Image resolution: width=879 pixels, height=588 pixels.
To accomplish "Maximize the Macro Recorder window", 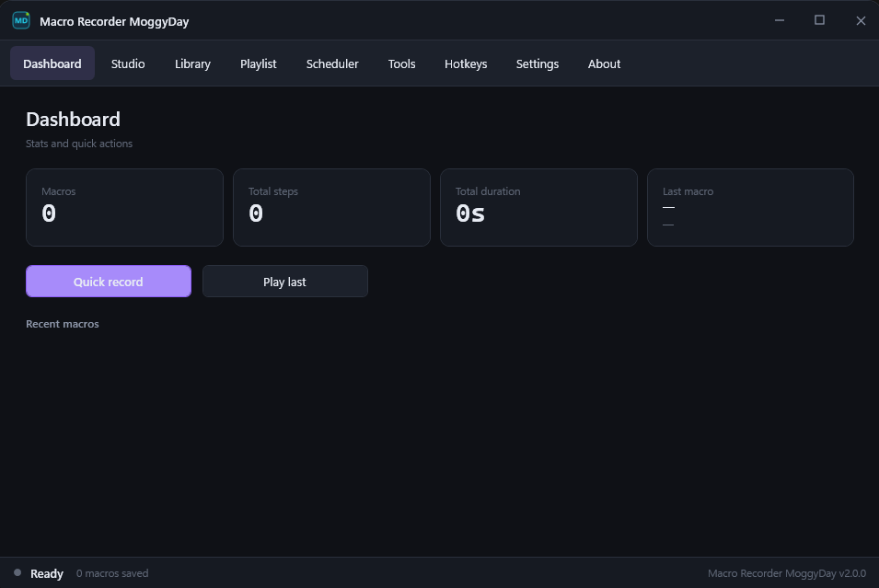I will coord(819,20).
